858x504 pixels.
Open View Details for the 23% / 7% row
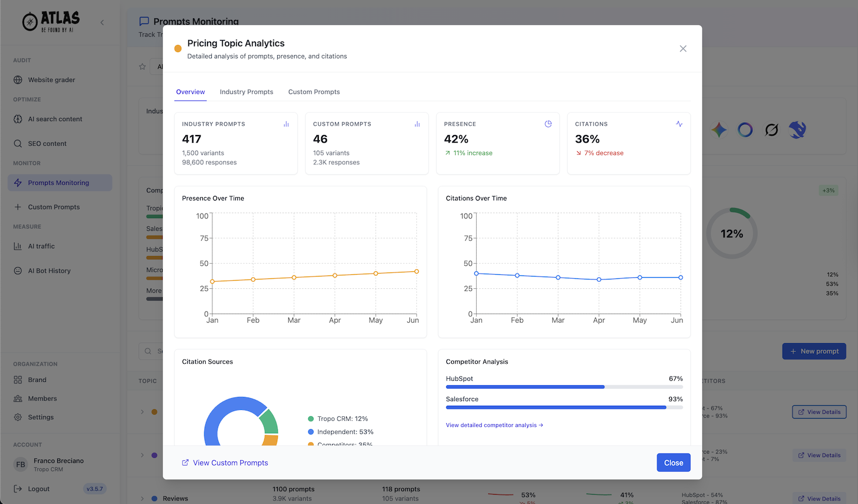point(819,455)
